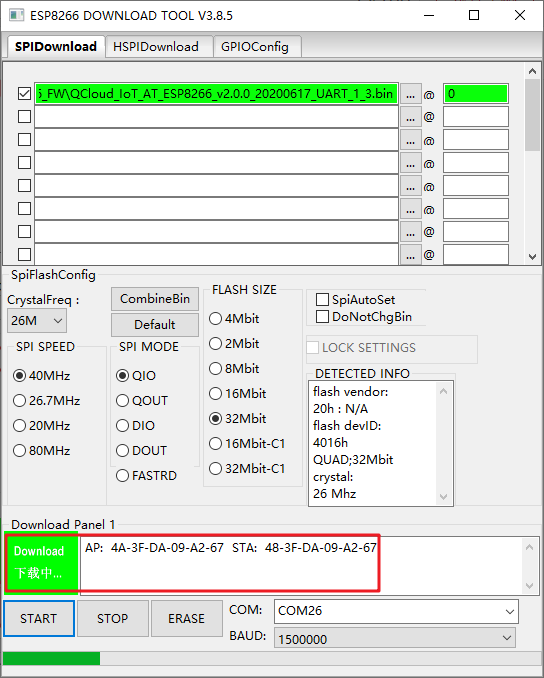The image size is (544, 678).
Task: Click the START button
Action: pos(39,618)
